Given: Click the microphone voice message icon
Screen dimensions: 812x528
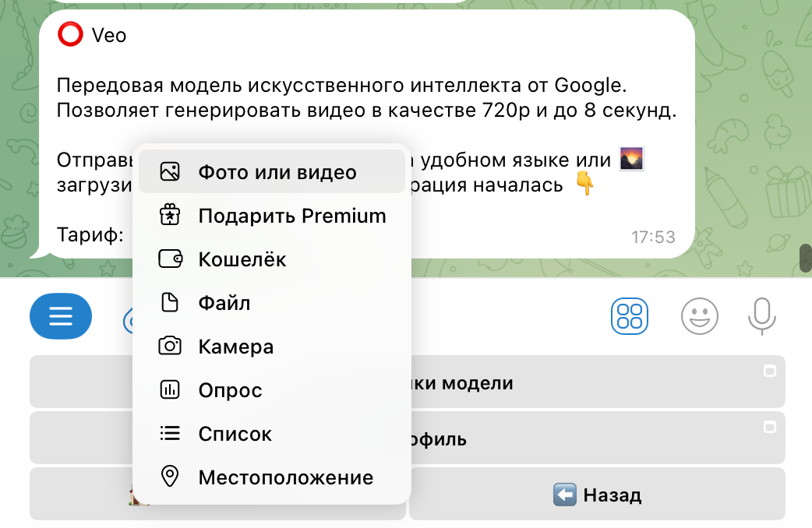Looking at the screenshot, I should coord(761,316).
